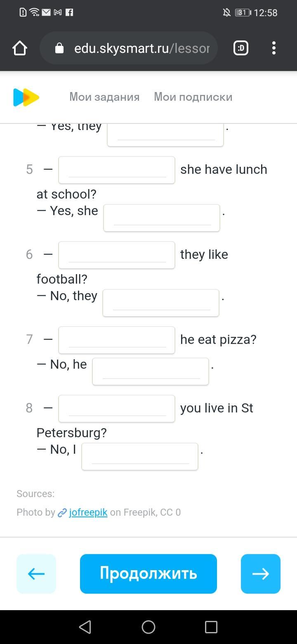The image size is (297, 644).
Task: Go to previous task with left arrow
Action: (36, 573)
